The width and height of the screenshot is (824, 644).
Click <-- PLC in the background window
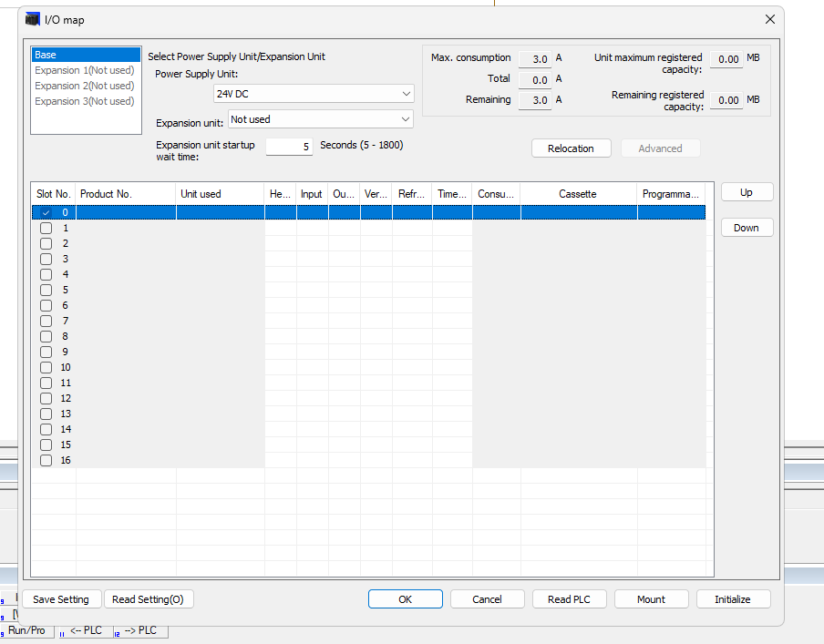click(x=86, y=630)
